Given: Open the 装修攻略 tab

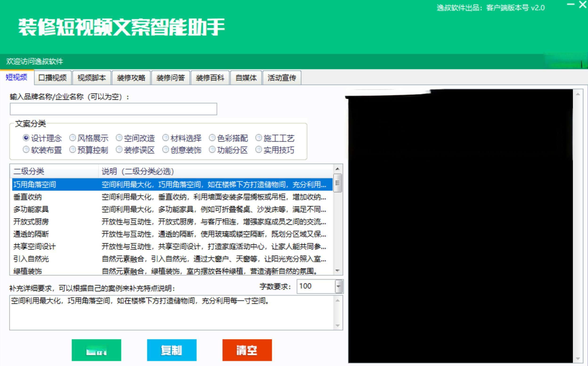Looking at the screenshot, I should coord(131,78).
